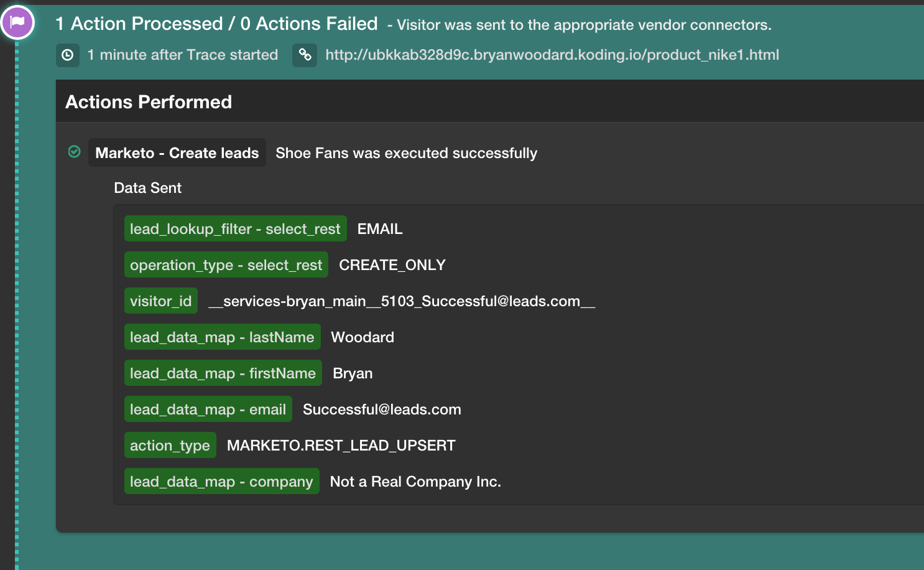Image resolution: width=924 pixels, height=570 pixels.
Task: Click the dotted trace timeline line
Action: (17, 311)
